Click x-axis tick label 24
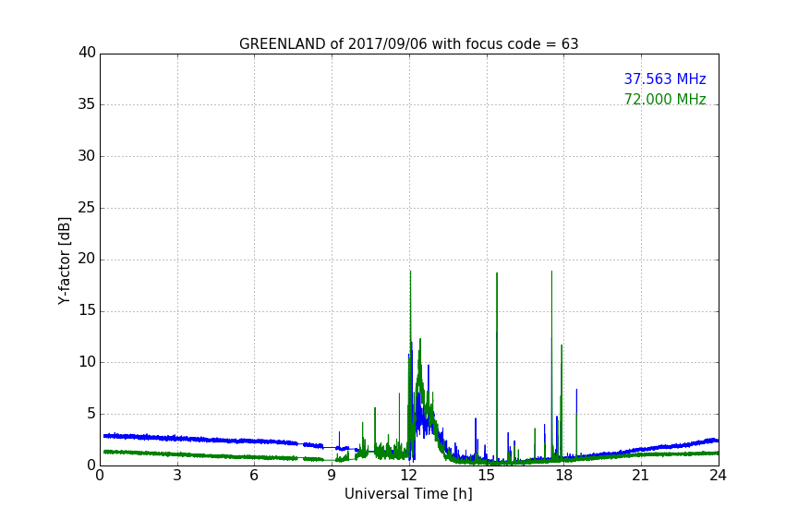Image resolution: width=798 pixels, height=532 pixels. click(718, 476)
